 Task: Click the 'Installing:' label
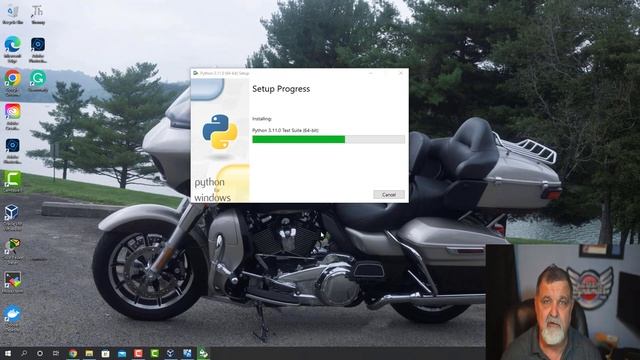(x=262, y=119)
